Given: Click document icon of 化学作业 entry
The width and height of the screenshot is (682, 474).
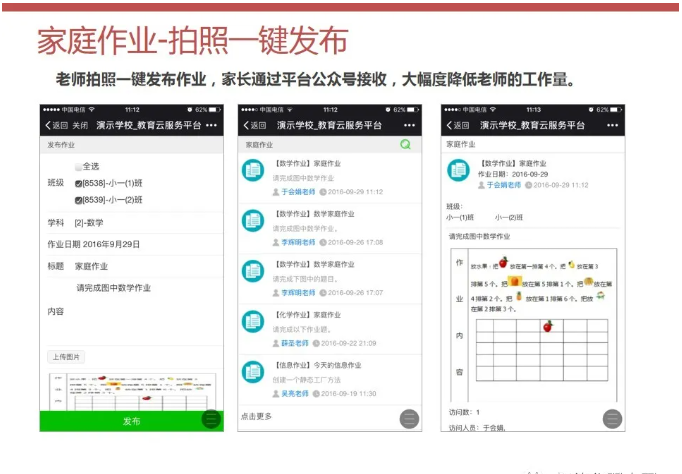Looking at the screenshot, I should pyautogui.click(x=253, y=322).
